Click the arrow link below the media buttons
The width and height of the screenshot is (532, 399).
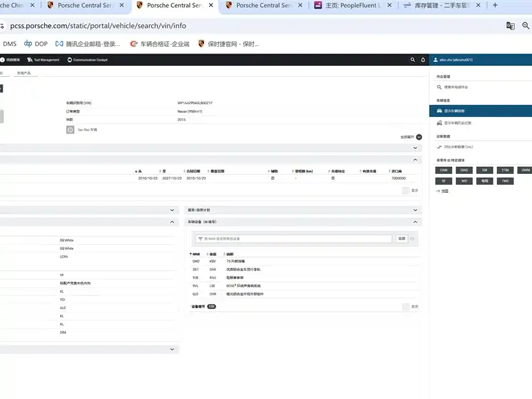tap(442, 191)
